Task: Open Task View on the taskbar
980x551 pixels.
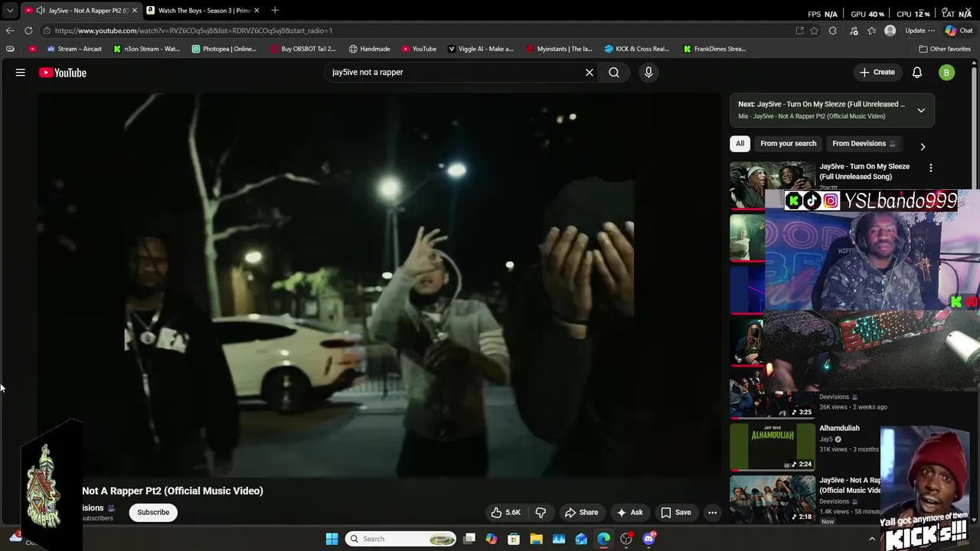Action: (x=469, y=539)
